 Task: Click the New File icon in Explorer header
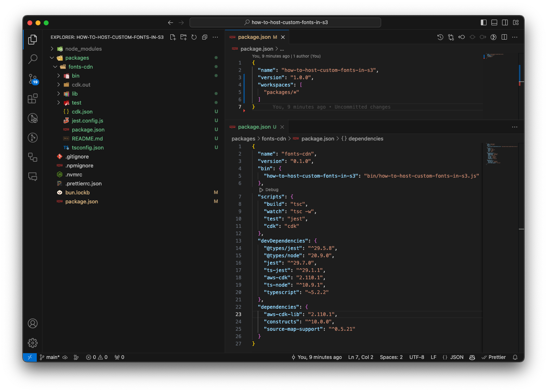[173, 37]
